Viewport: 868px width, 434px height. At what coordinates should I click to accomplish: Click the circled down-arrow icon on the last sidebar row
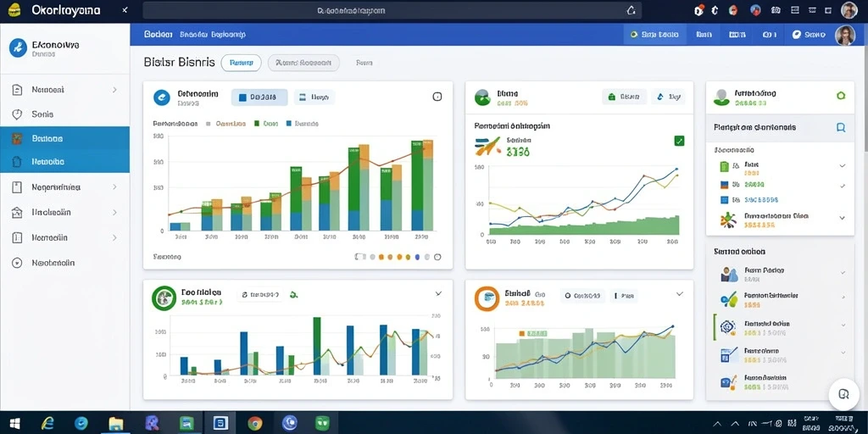tap(17, 264)
